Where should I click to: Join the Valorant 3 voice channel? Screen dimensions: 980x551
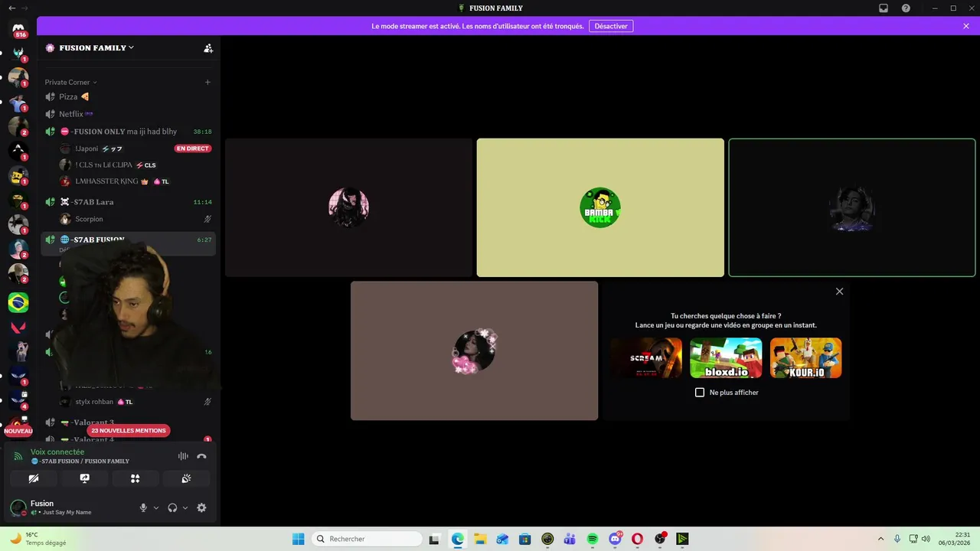(x=128, y=422)
